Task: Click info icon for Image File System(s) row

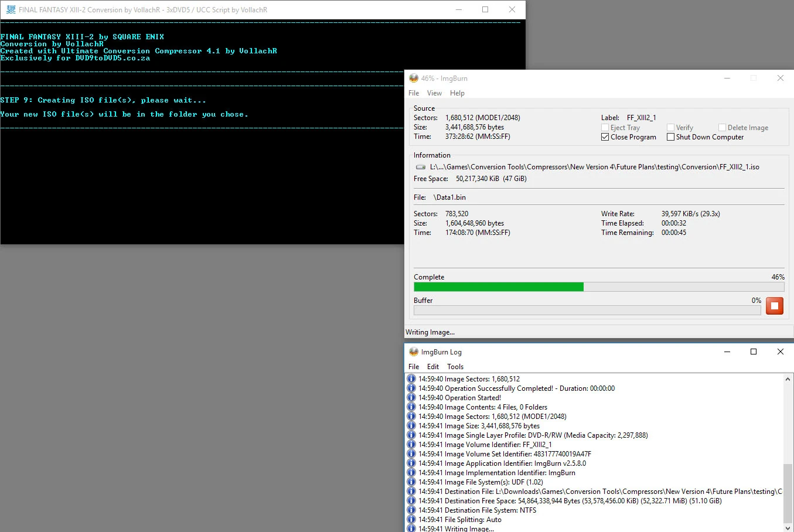Action: pyautogui.click(x=411, y=482)
